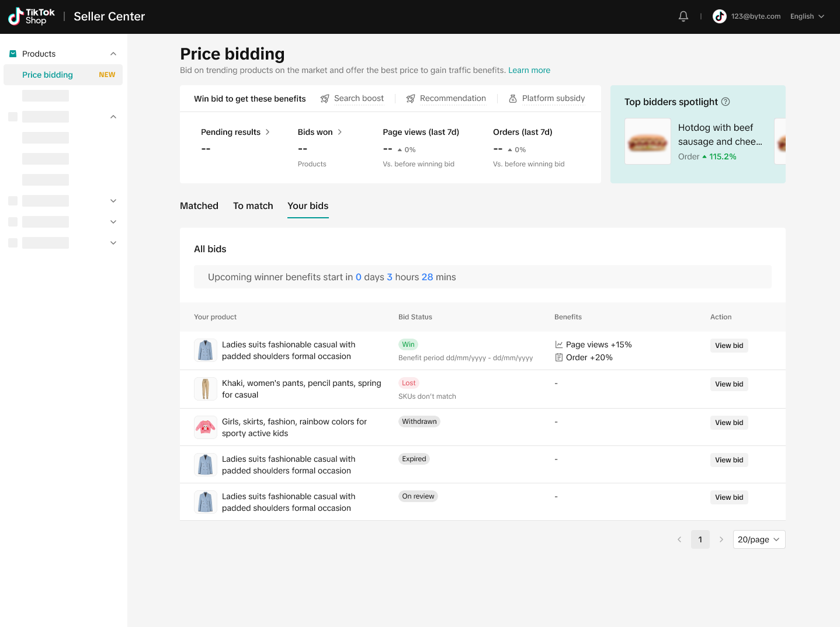
Task: View bid for the Girls skirts product
Action: pos(729,423)
